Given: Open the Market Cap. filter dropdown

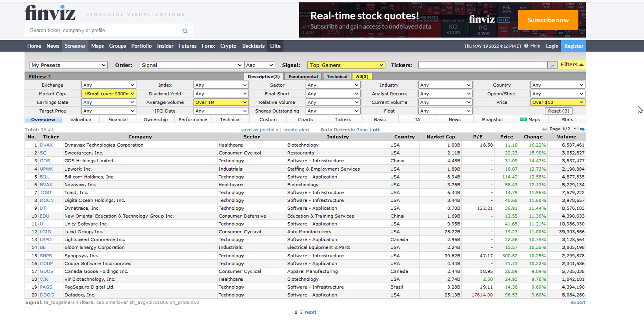Looking at the screenshot, I should 109,94.
